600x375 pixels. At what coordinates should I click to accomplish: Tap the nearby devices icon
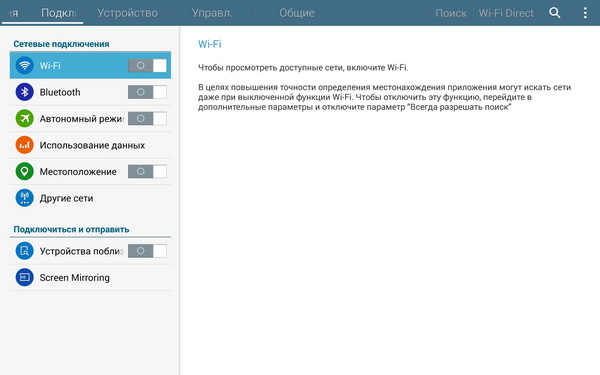tap(24, 251)
